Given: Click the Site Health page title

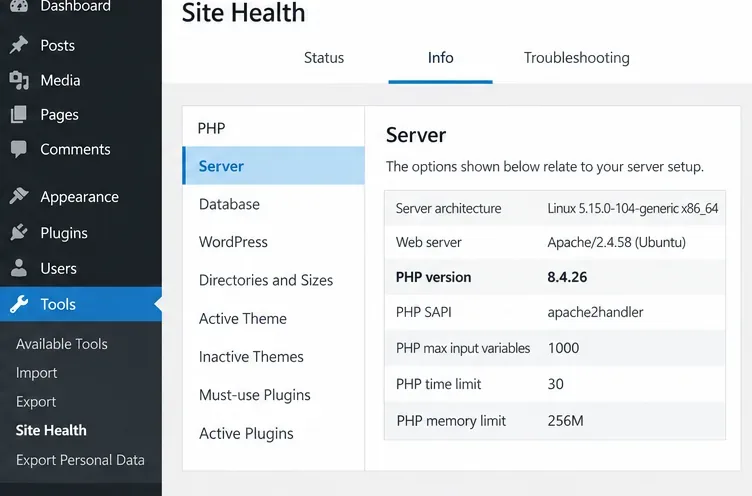Looking at the screenshot, I should click(243, 12).
